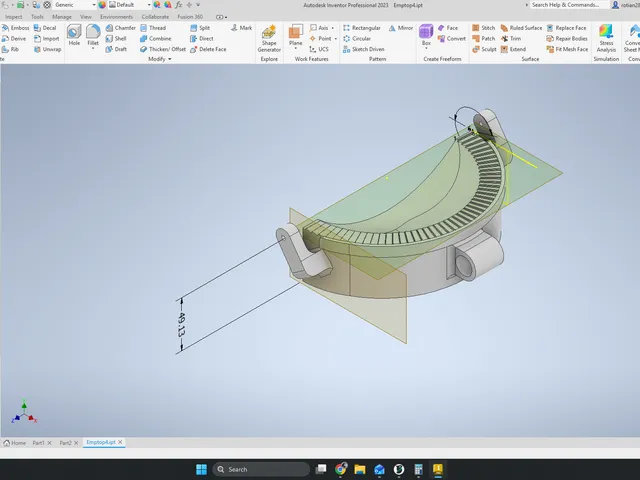Image resolution: width=640 pixels, height=480 pixels.
Task: Open the Environments ribbon tab
Action: click(x=116, y=17)
